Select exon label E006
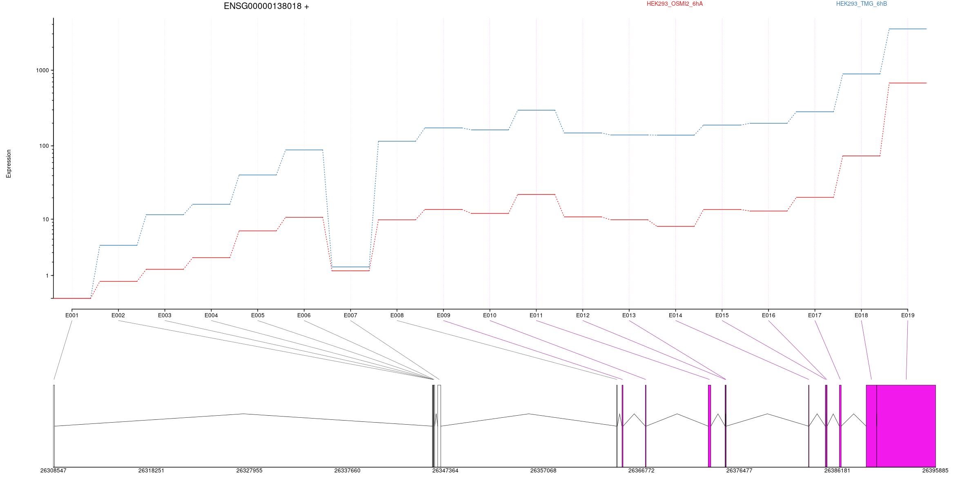 click(x=304, y=315)
